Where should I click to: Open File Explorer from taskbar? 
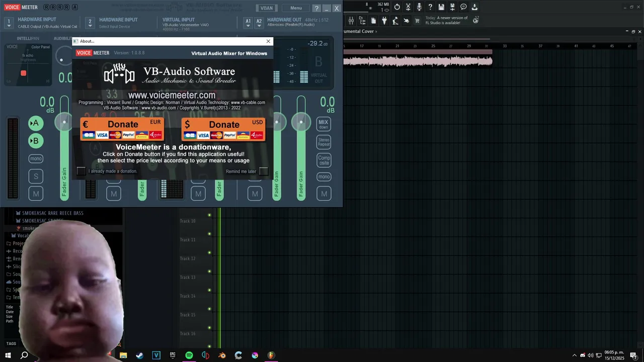point(123,355)
